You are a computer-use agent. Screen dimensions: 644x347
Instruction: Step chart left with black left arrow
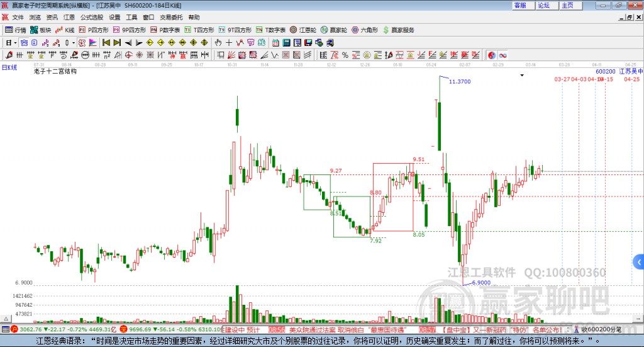(x=128, y=43)
